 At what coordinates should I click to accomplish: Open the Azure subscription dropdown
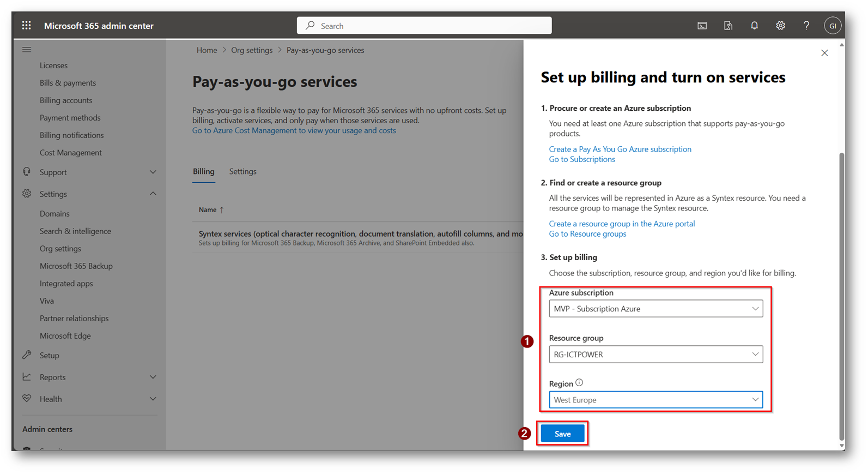(655, 309)
